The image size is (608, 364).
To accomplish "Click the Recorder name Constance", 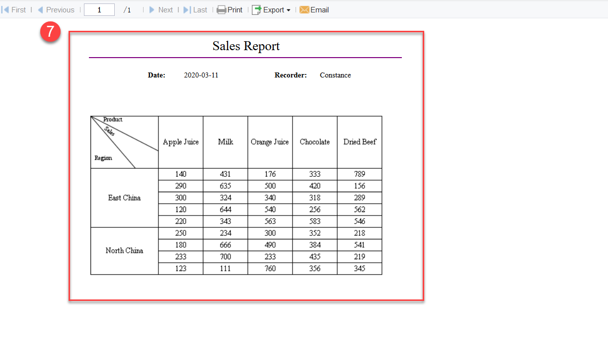I will [335, 75].
